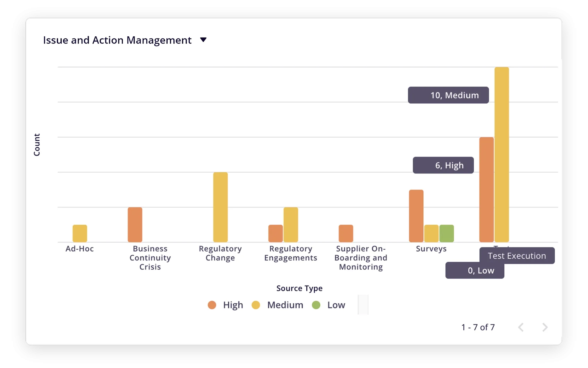Select the tallest Test Execution medium bar
588x368 pixels.
click(502, 154)
